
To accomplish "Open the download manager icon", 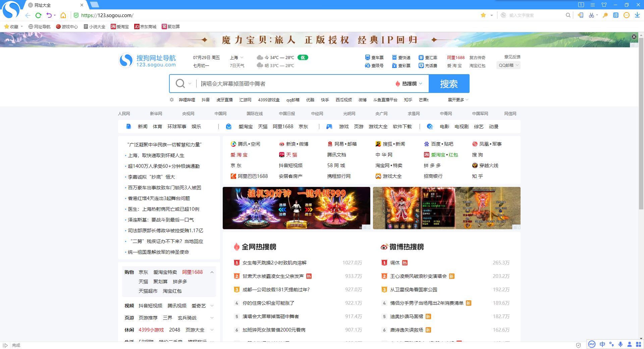I will (x=637, y=15).
